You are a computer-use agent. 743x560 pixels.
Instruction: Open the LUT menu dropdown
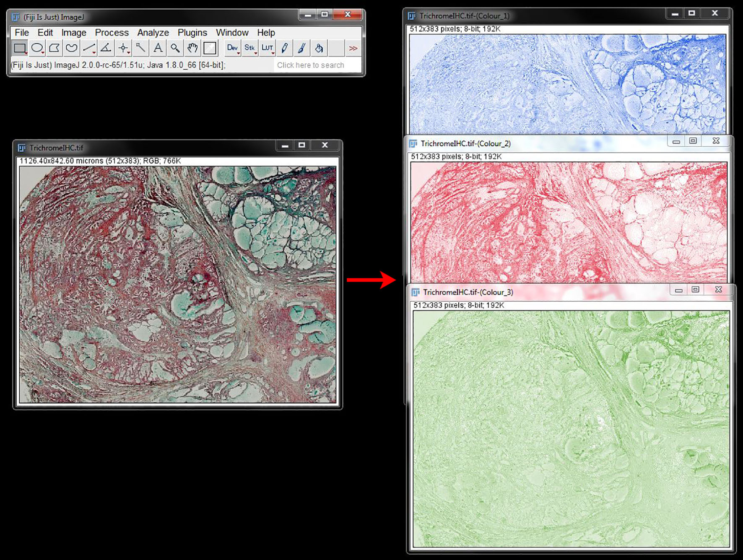(268, 48)
